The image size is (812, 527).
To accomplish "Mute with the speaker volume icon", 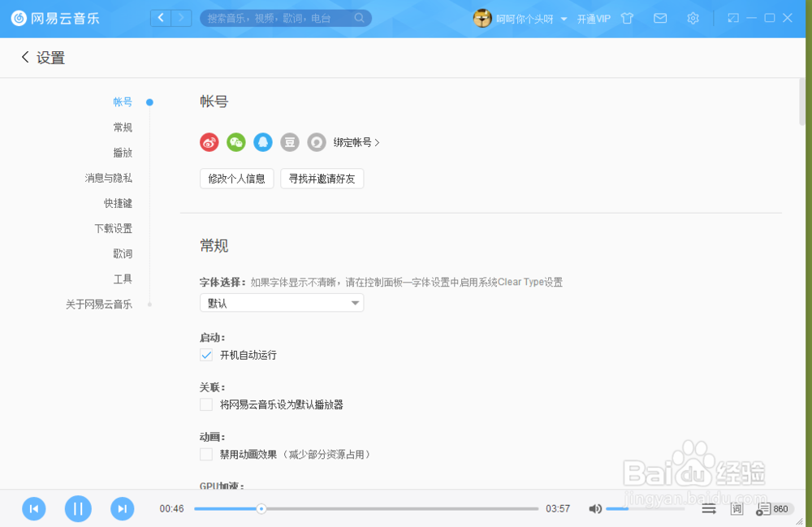I will pyautogui.click(x=595, y=509).
